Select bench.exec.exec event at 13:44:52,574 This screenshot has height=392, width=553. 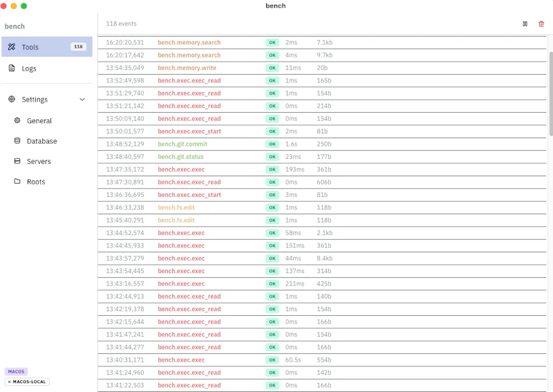click(322, 233)
